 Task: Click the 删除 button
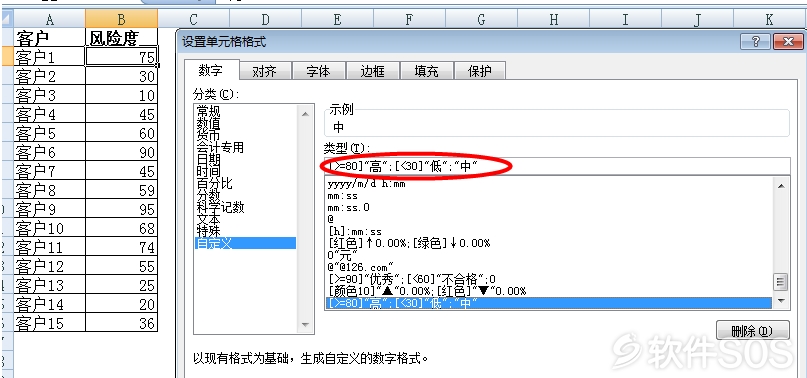[752, 331]
